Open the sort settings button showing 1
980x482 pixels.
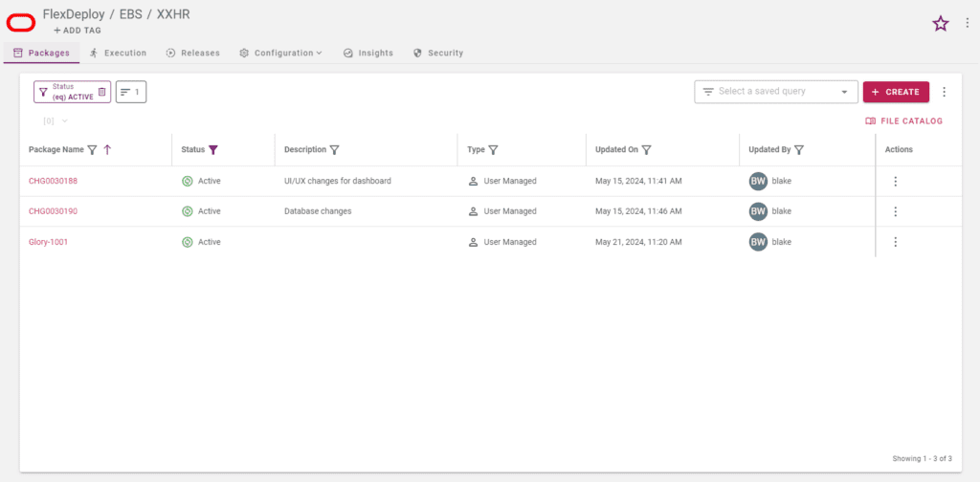130,92
